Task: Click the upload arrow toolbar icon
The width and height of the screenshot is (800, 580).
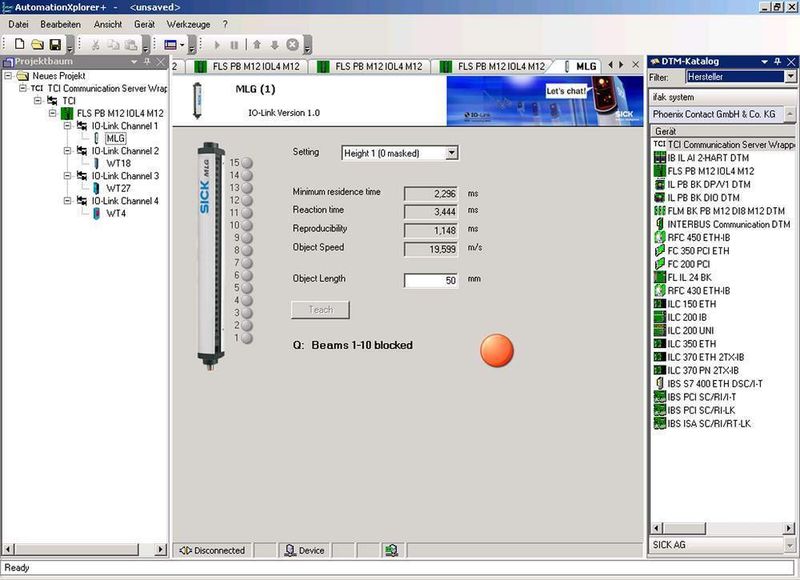Action: pyautogui.click(x=257, y=44)
